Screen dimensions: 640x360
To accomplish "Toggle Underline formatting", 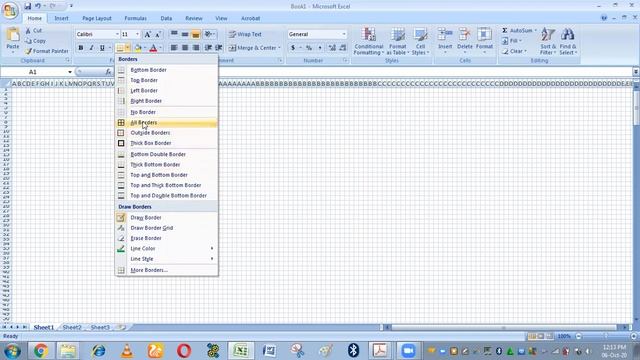I will click(102, 48).
